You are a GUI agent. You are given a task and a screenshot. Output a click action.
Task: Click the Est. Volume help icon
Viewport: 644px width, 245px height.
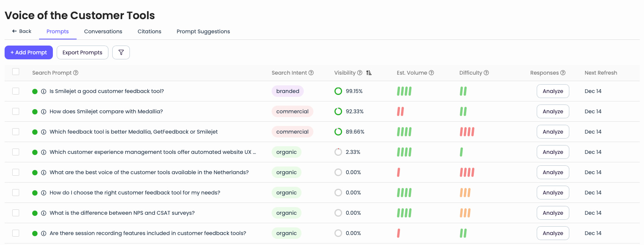coord(431,73)
